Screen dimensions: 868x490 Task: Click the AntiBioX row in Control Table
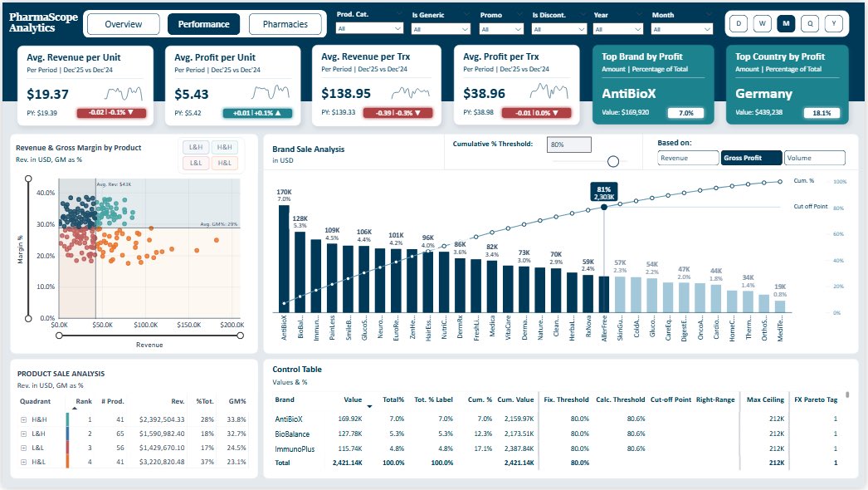[x=556, y=419]
